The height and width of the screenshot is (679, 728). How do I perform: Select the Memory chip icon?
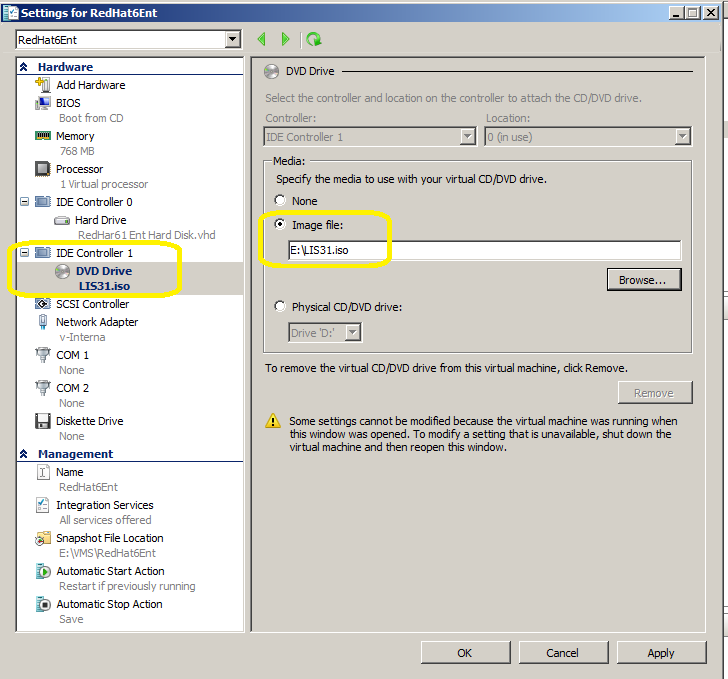pos(43,136)
